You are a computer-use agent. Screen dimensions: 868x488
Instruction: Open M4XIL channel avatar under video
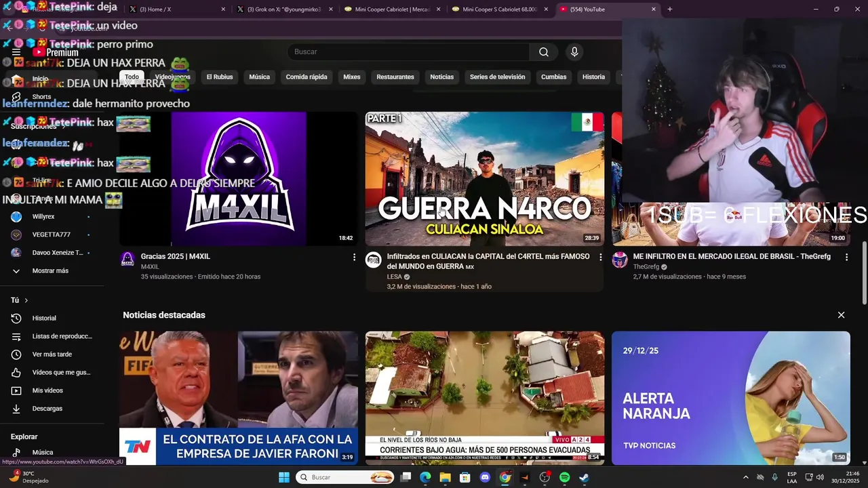coord(127,260)
